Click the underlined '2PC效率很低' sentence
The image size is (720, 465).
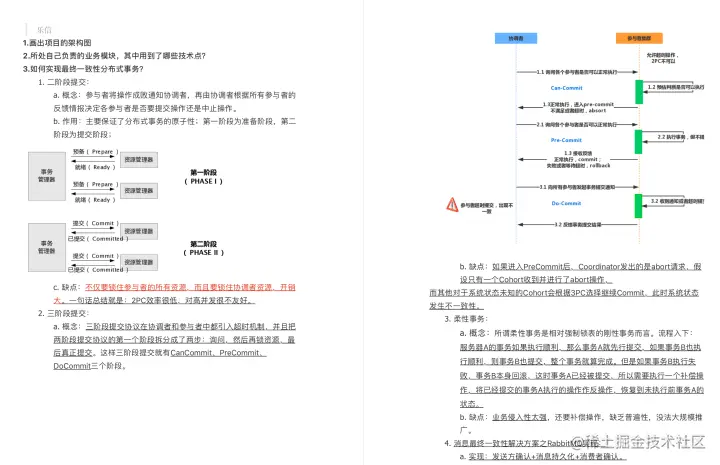[193, 300]
